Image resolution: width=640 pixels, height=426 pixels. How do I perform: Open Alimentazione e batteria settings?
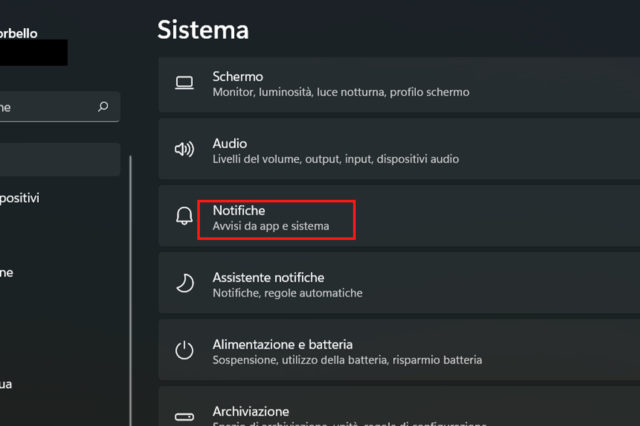(x=400, y=350)
